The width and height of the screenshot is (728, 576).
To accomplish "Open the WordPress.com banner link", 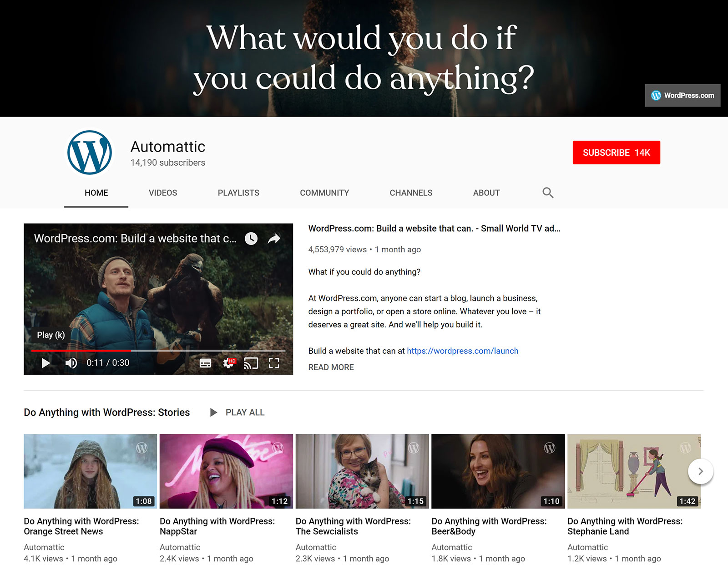I will 682,95.
